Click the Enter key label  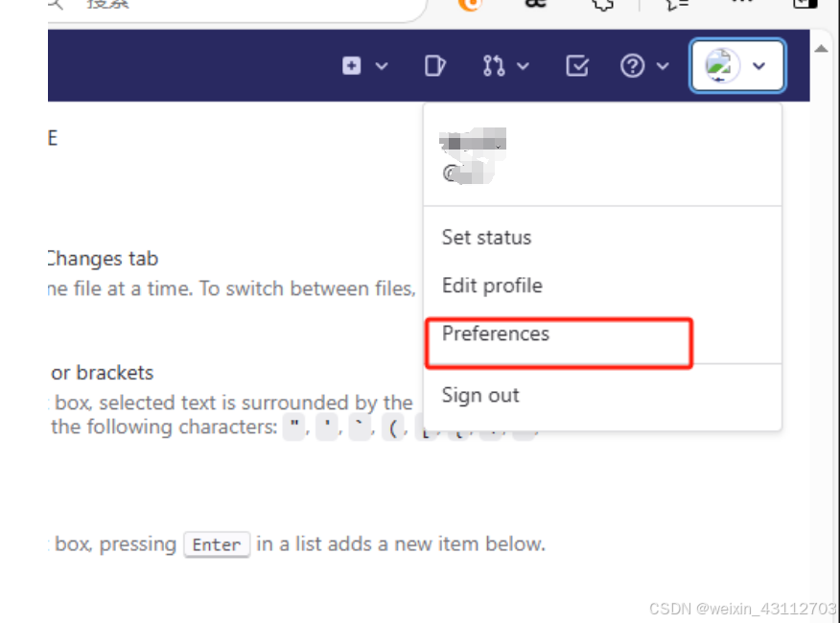(x=217, y=544)
